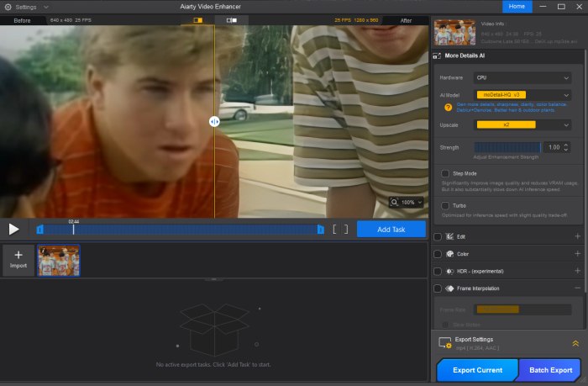
Task: Open the Hardware CPU dropdown
Action: (x=522, y=77)
